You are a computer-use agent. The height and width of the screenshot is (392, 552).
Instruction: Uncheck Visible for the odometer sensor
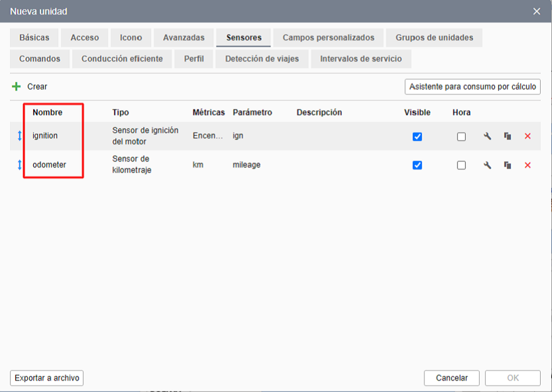pos(417,165)
